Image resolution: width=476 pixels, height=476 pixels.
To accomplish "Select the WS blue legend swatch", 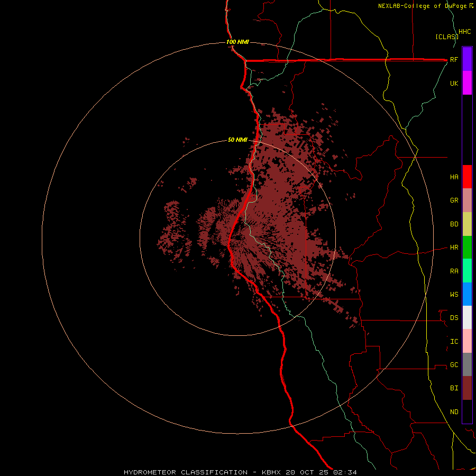I will pos(467,294).
